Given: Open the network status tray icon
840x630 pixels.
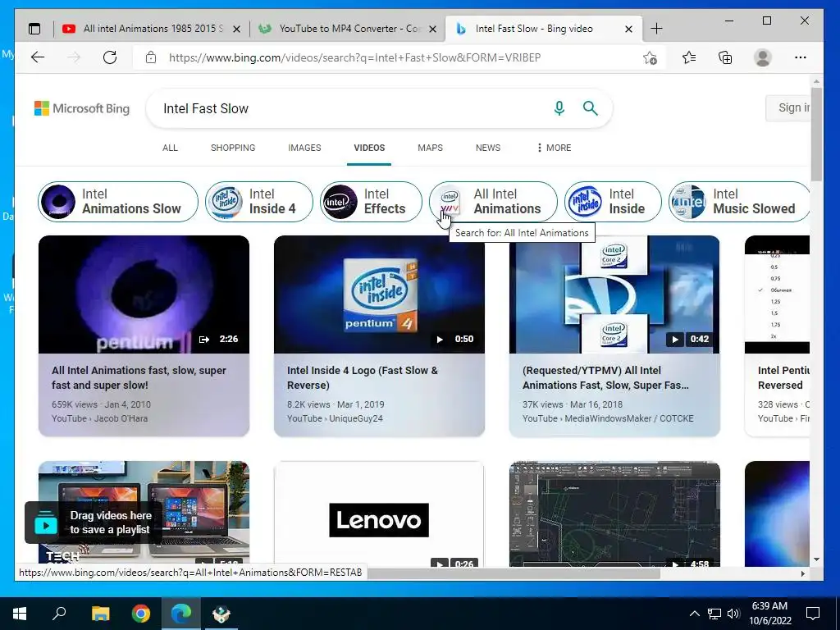Looking at the screenshot, I should [x=714, y=614].
